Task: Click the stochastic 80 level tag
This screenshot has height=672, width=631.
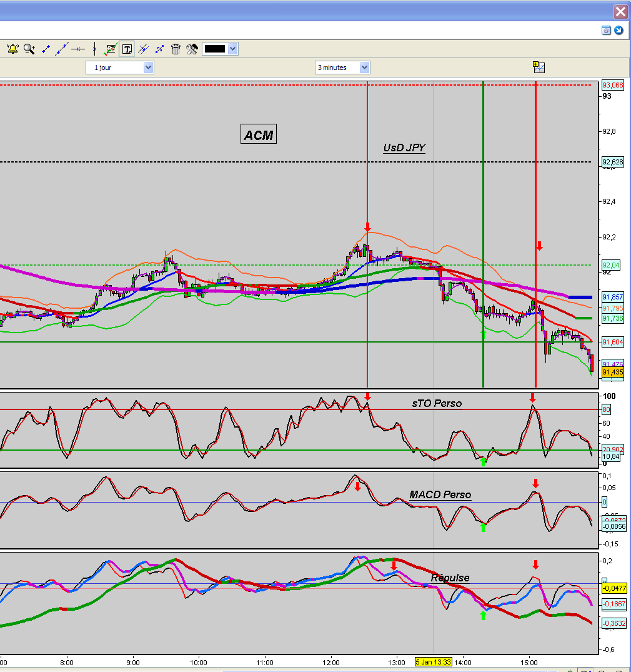Action: click(x=606, y=409)
